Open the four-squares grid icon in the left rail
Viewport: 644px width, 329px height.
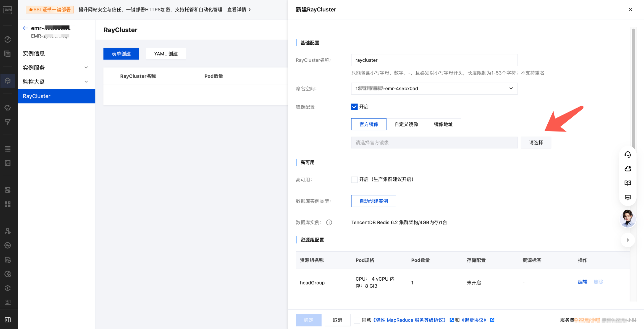[7, 204]
